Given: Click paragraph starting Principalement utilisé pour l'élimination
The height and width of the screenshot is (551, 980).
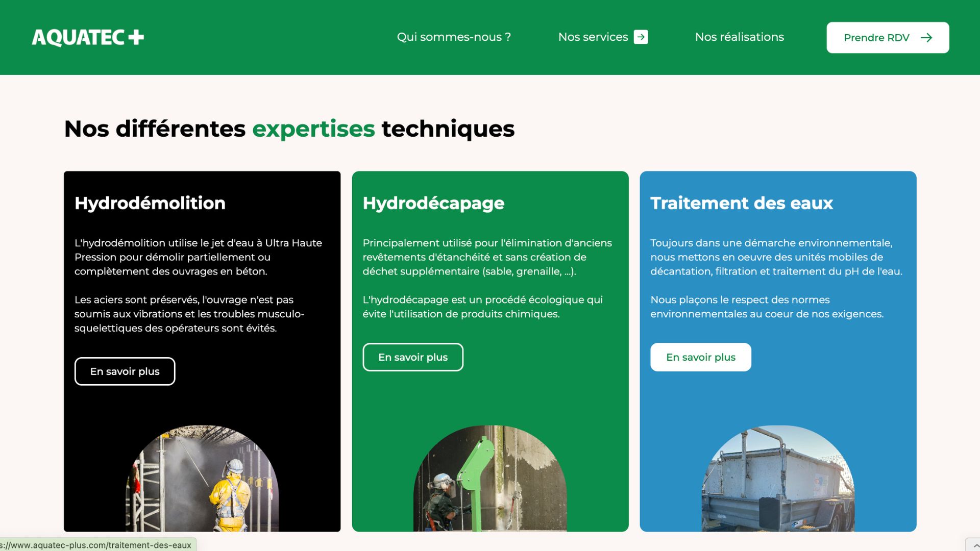Looking at the screenshot, I should [x=487, y=257].
